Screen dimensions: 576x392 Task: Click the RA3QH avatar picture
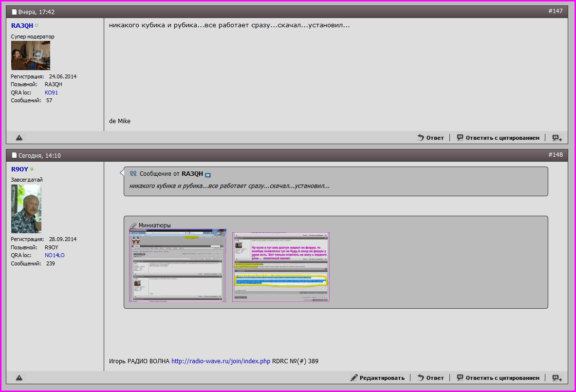tap(30, 56)
